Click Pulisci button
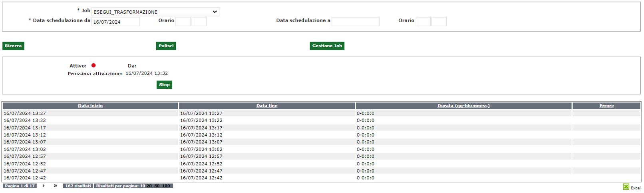Image resolution: width=644 pixels, height=193 pixels. (x=166, y=46)
